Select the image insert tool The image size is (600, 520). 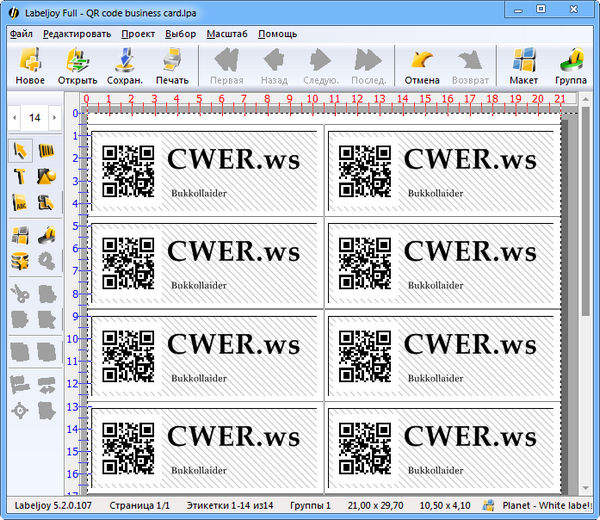(x=46, y=177)
